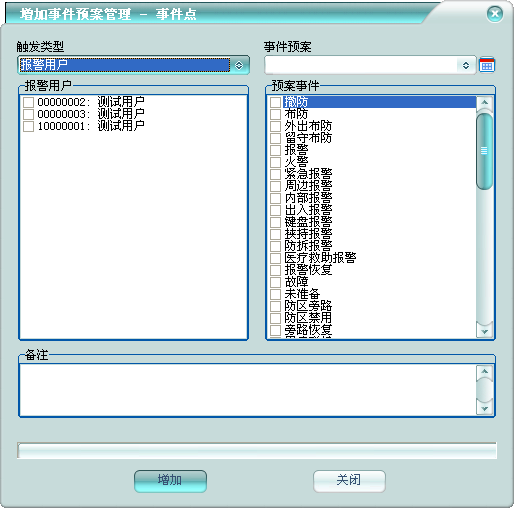
Task: Click up arrow of 备注 scrollbar
Action: pyautogui.click(x=485, y=371)
